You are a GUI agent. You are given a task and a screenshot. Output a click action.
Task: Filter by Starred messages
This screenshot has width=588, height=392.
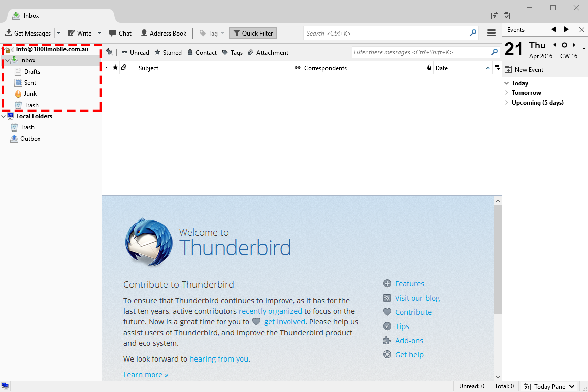(x=168, y=52)
